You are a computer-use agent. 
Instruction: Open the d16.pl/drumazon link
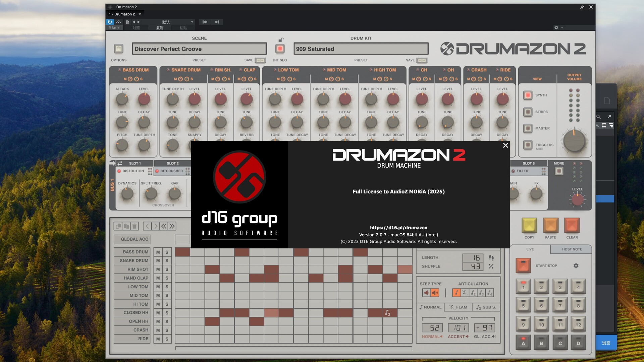click(x=398, y=228)
